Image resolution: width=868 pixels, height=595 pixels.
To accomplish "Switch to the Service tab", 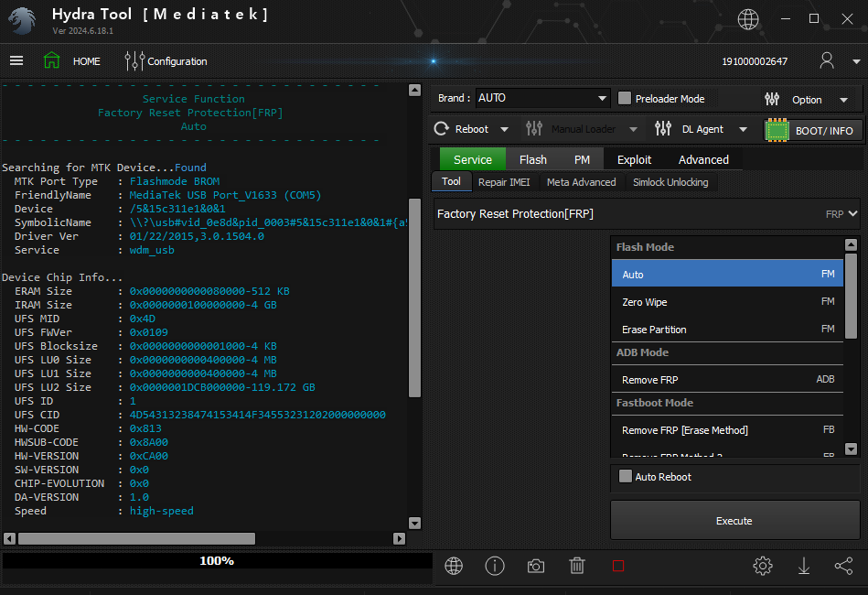I will [x=472, y=159].
